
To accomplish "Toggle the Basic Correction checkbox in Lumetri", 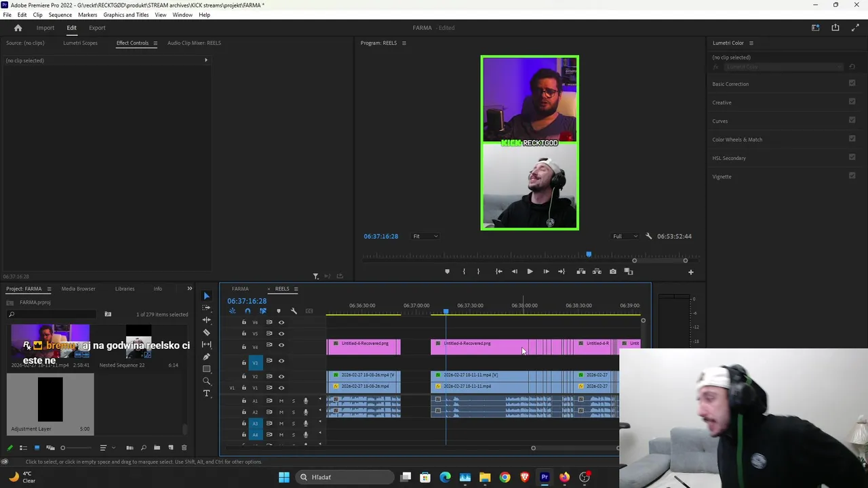I will coord(852,83).
